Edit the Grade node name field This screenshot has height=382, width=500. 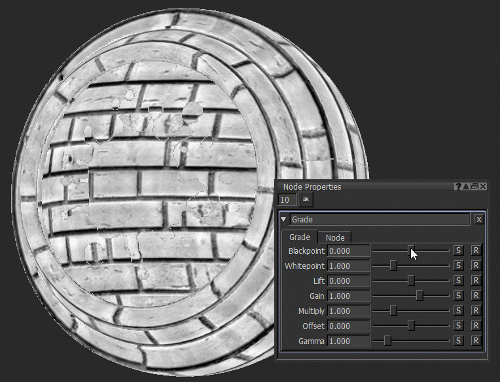[380, 220]
